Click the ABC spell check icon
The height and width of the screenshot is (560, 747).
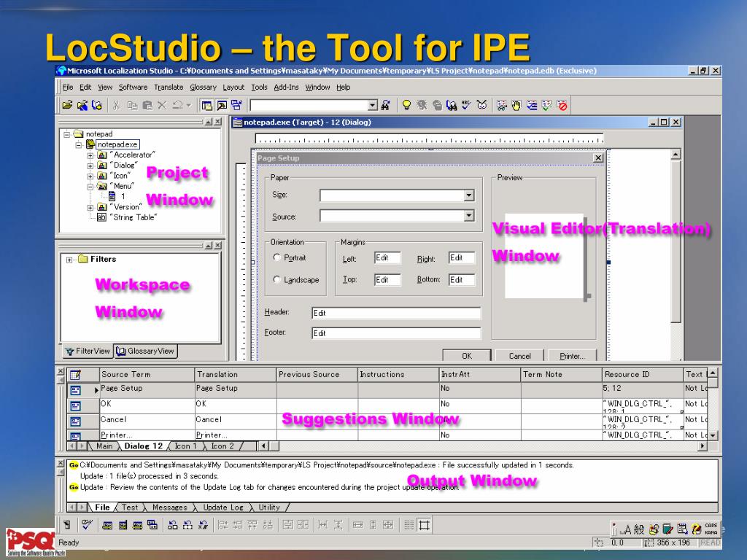(466, 105)
